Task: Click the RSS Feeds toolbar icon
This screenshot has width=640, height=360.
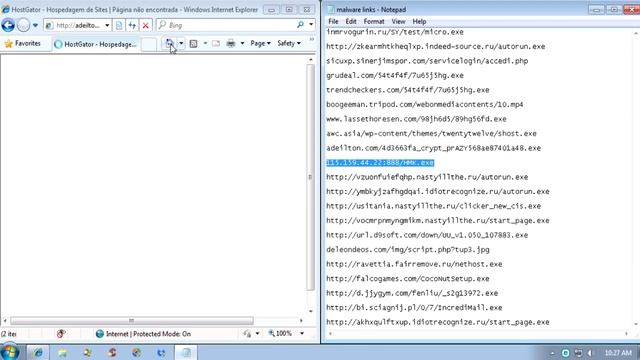Action: (x=193, y=43)
